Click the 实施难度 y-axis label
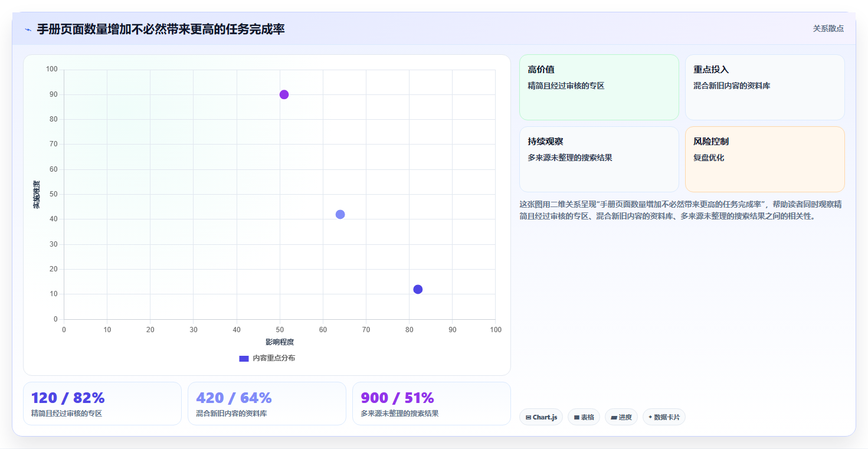This screenshot has height=449, width=868. click(x=37, y=194)
